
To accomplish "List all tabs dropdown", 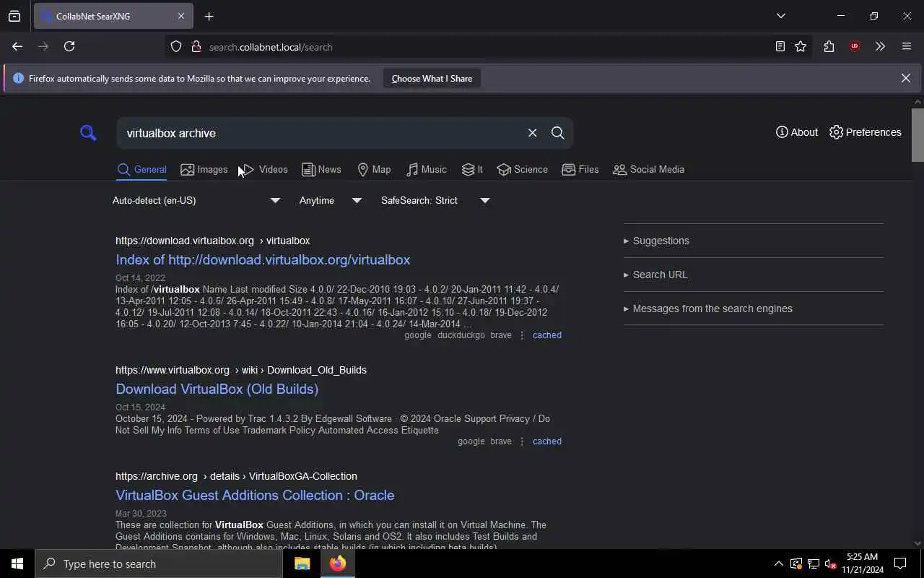I will pos(781,16).
